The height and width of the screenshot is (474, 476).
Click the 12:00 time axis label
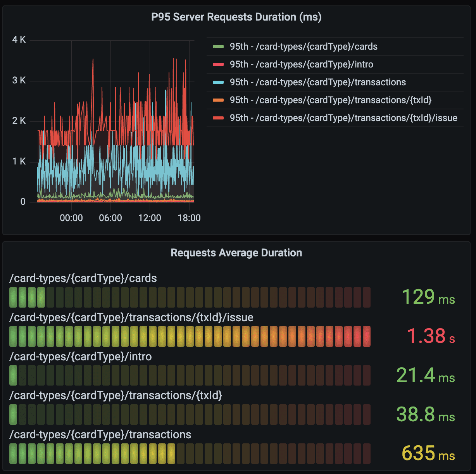pyautogui.click(x=150, y=218)
